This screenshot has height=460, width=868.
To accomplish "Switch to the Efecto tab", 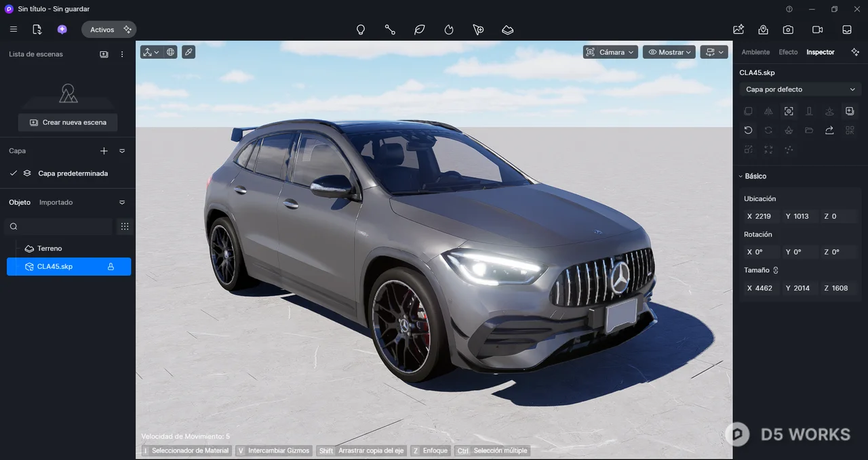I will point(788,52).
